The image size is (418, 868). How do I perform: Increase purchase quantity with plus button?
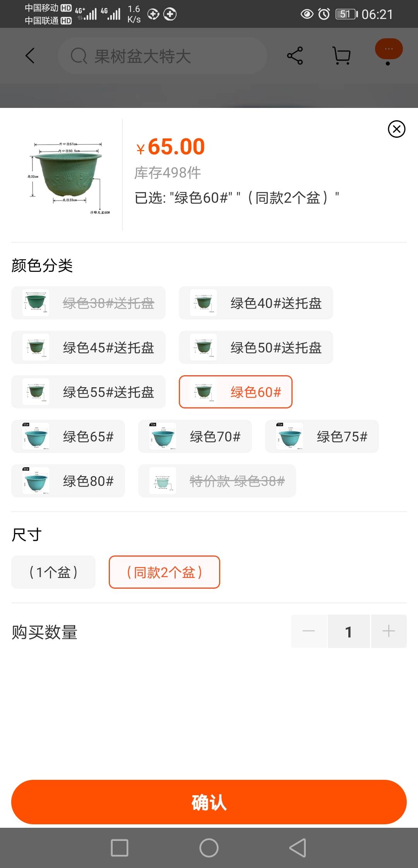(x=389, y=631)
